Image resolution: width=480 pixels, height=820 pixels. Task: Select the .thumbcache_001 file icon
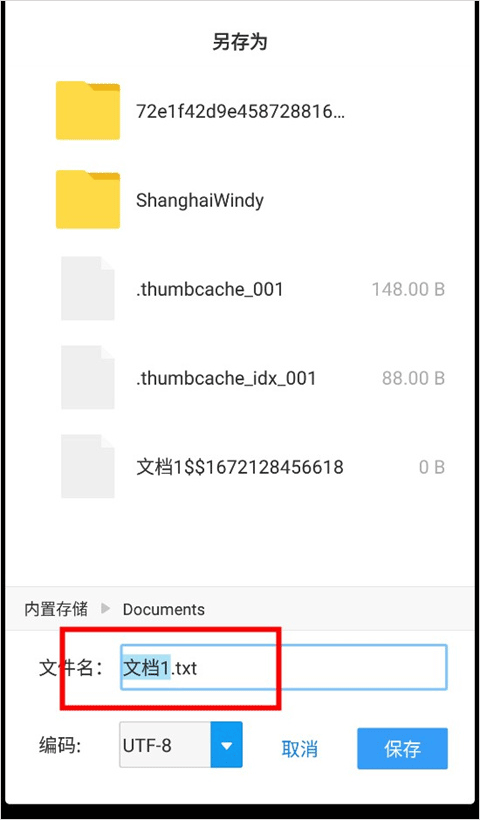[88, 288]
